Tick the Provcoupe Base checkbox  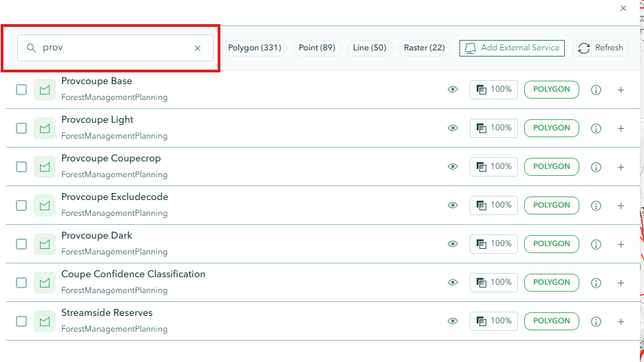pyautogui.click(x=21, y=90)
